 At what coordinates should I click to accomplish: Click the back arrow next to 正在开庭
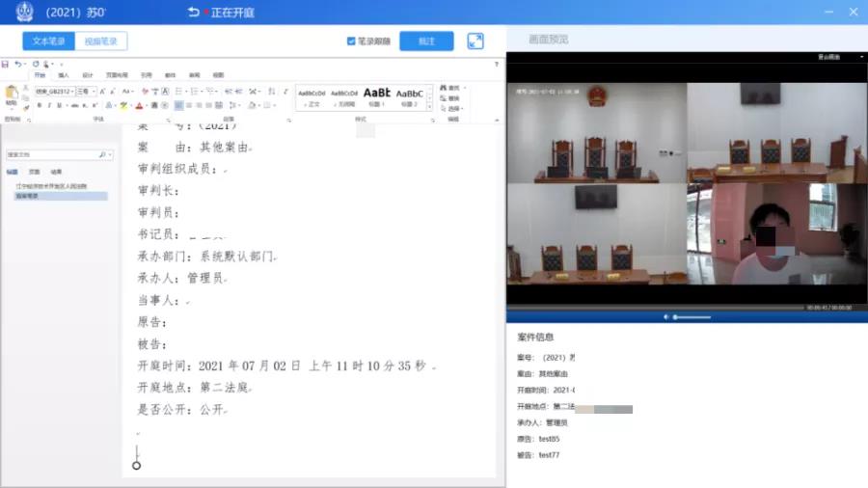coord(194,12)
